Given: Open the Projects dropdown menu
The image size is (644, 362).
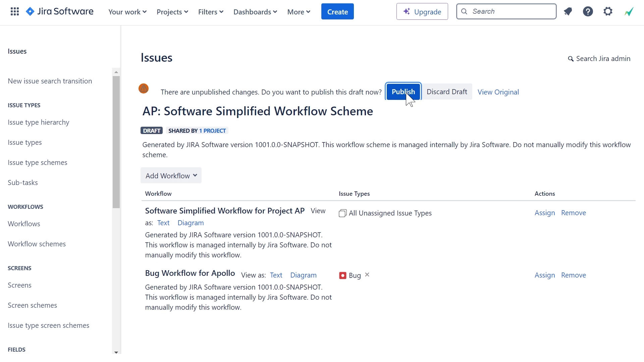Looking at the screenshot, I should (172, 12).
